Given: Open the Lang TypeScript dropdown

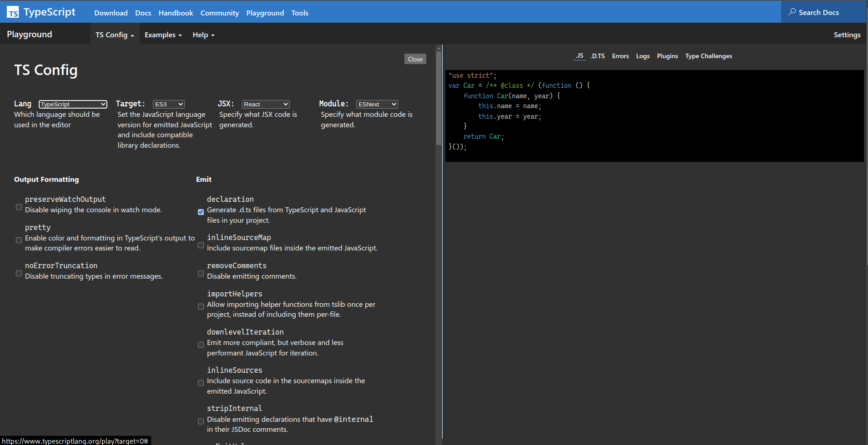Looking at the screenshot, I should [73, 104].
